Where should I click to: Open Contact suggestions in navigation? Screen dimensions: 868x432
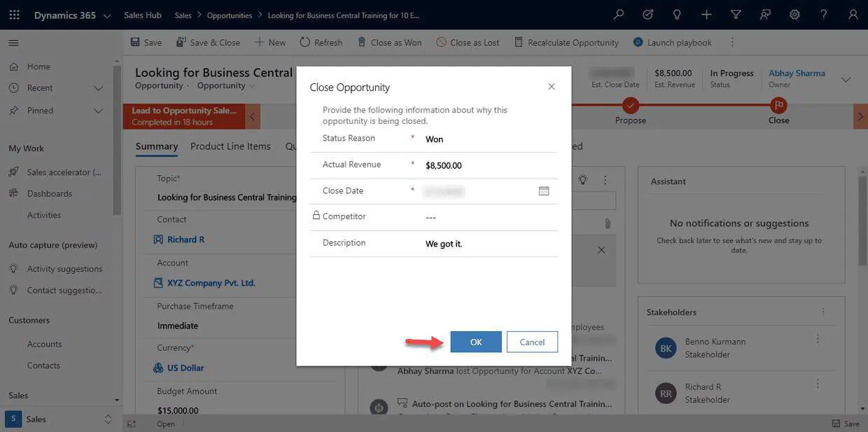coord(56,290)
